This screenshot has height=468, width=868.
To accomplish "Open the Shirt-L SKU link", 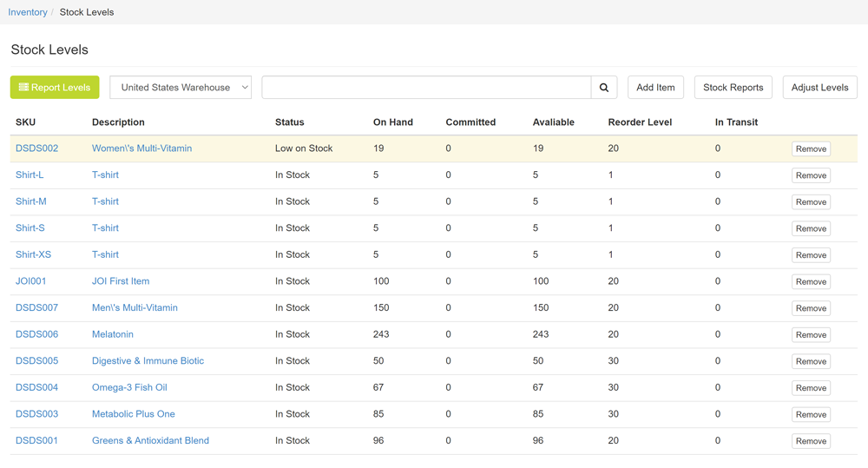I will (30, 175).
